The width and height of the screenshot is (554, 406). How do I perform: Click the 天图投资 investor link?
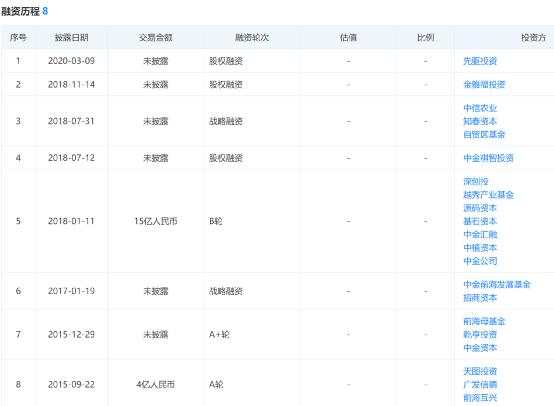(x=480, y=371)
